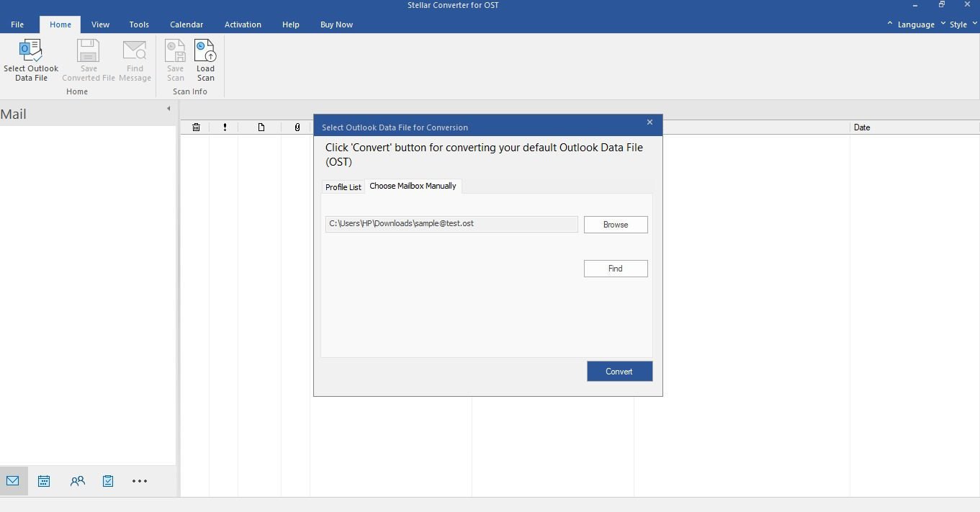The height and width of the screenshot is (512, 980).
Task: Expand the Style dropdown menu
Action: (958, 24)
